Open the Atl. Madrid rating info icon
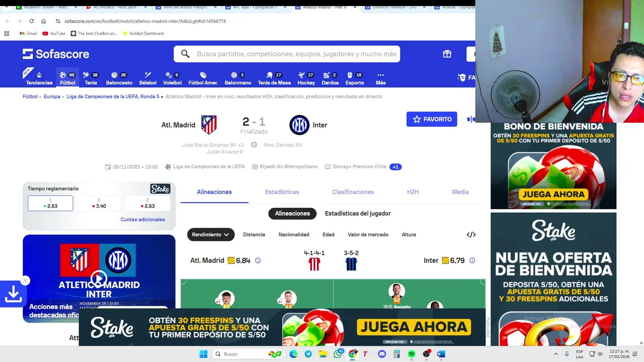Image resolution: width=644 pixels, height=362 pixels. coord(258,260)
